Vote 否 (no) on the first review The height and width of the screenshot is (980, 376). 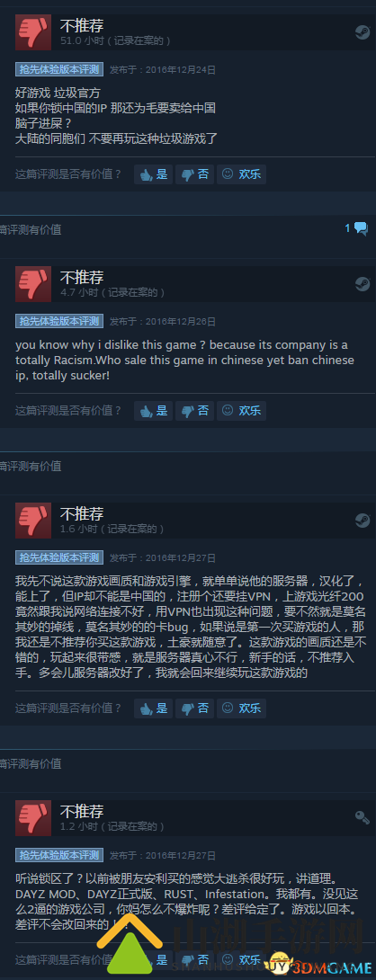pos(194,174)
